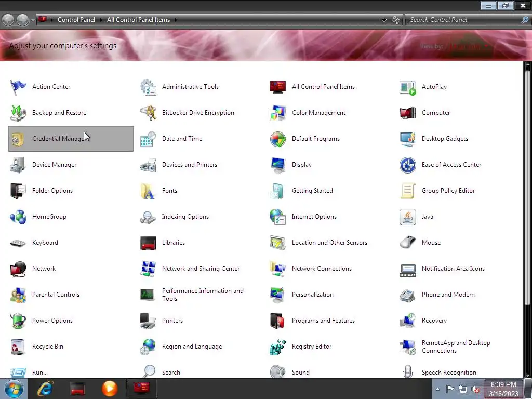The height and width of the screenshot is (399, 532).
Task: Open the Windows Start orb
Action: tap(14, 389)
